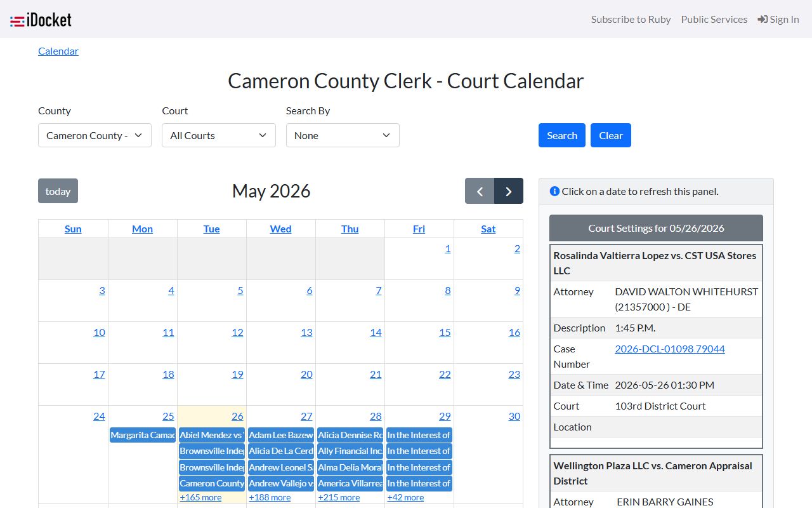Click the Sun column header
The width and height of the screenshot is (812, 508).
(x=73, y=229)
